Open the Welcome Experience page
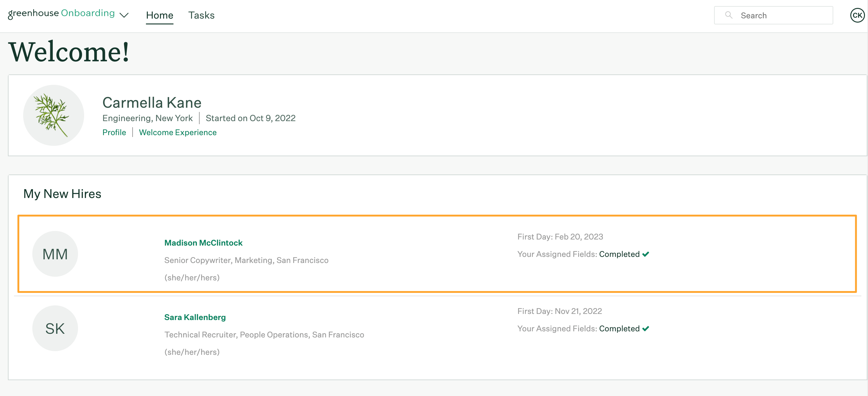 point(178,132)
